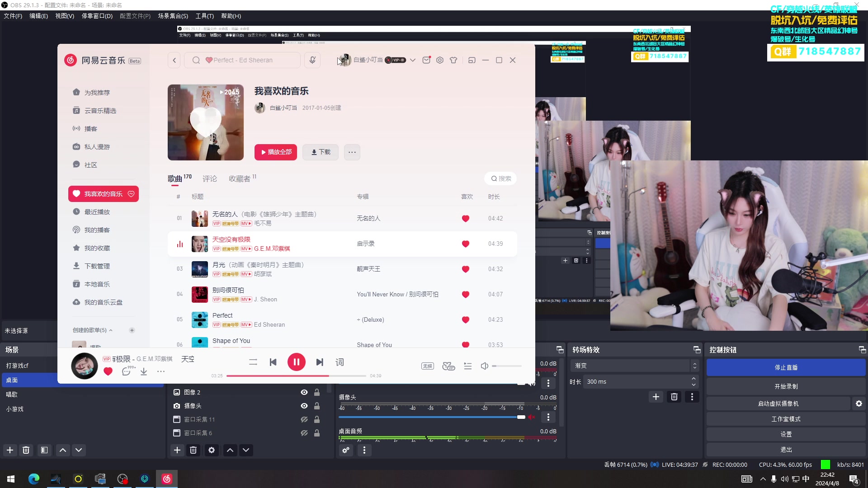Open the 视图(V) menu
Viewport: 868px width, 488px height.
pos(65,16)
